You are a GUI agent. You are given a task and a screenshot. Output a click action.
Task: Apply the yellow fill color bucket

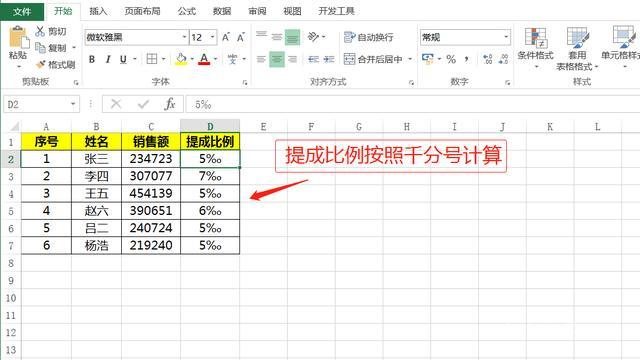[x=181, y=59]
